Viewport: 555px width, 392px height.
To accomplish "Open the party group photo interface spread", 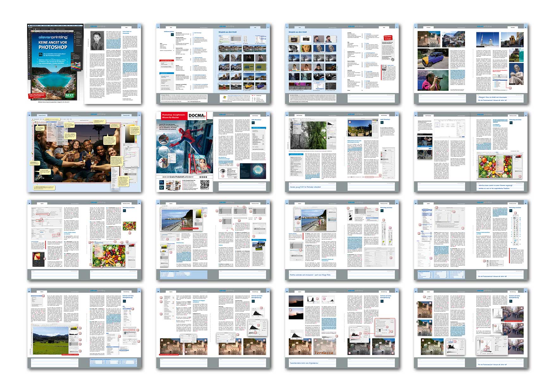I will click(84, 152).
